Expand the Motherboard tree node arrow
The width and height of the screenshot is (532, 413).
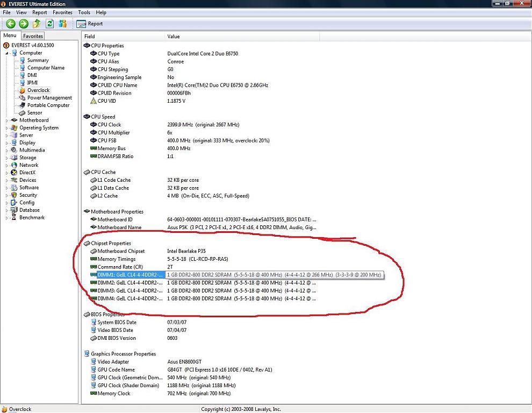(7, 120)
